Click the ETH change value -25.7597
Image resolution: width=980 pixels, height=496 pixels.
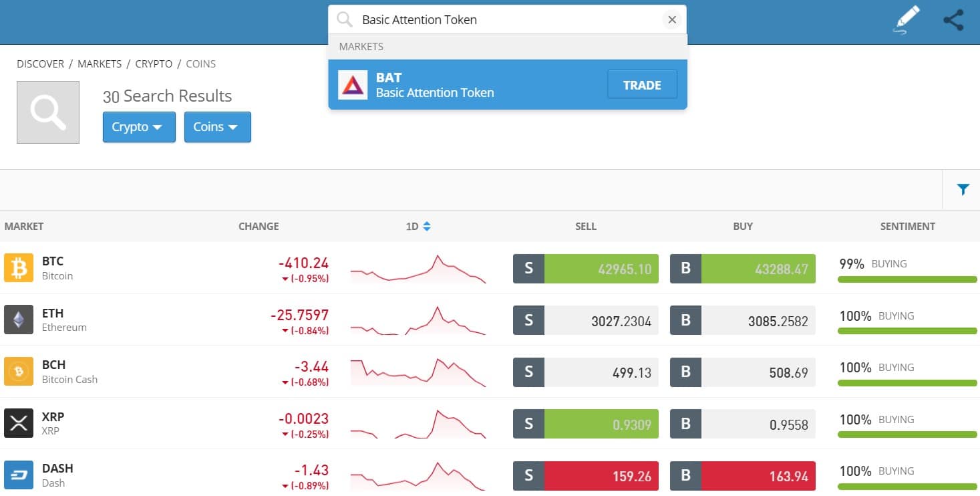pos(299,314)
